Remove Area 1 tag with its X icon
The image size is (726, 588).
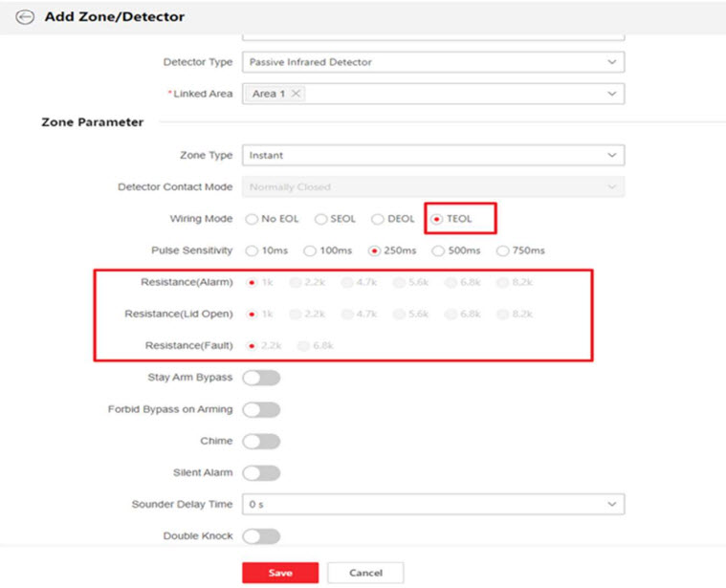pyautogui.click(x=297, y=94)
